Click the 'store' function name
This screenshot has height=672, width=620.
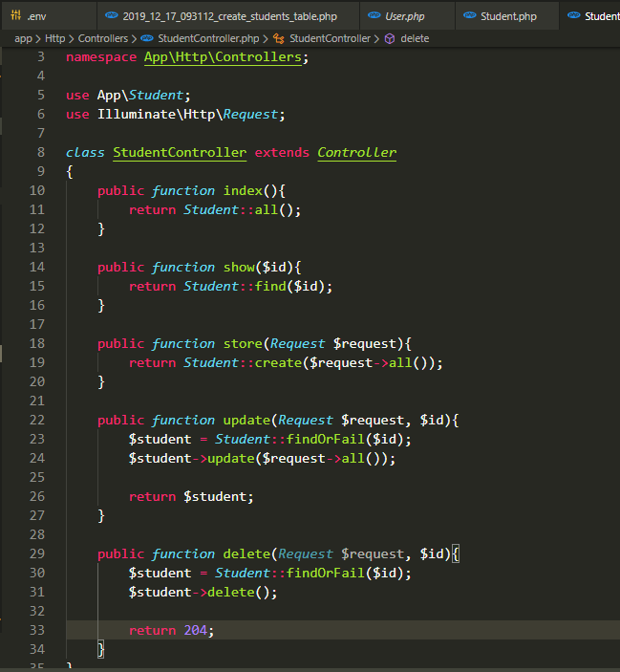[x=243, y=344]
